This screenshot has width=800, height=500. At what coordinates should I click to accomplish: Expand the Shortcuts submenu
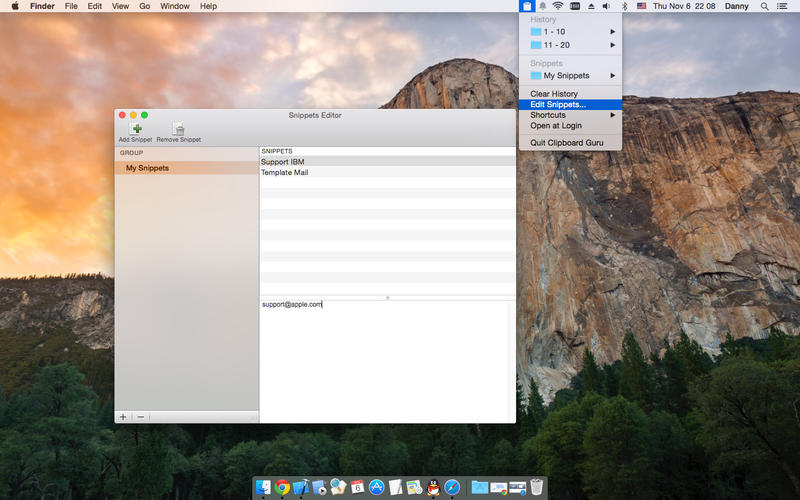click(x=570, y=115)
